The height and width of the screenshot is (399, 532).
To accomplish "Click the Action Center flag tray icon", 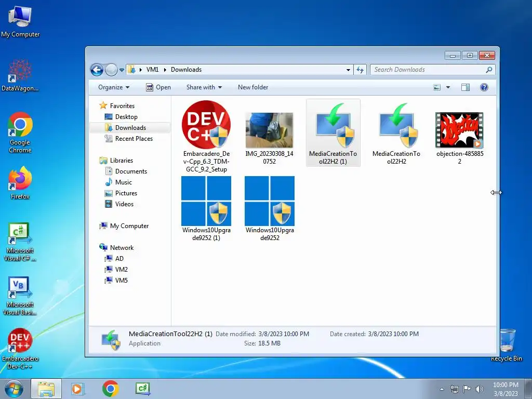I will (467, 389).
